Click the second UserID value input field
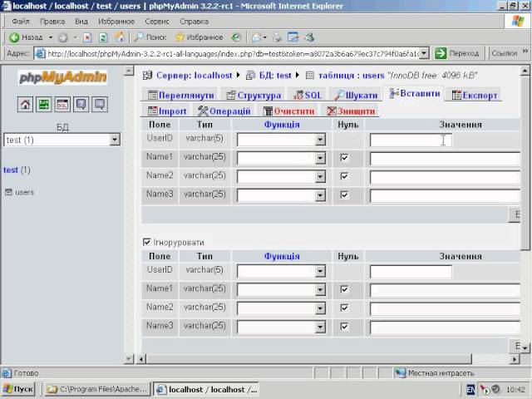 tap(411, 272)
